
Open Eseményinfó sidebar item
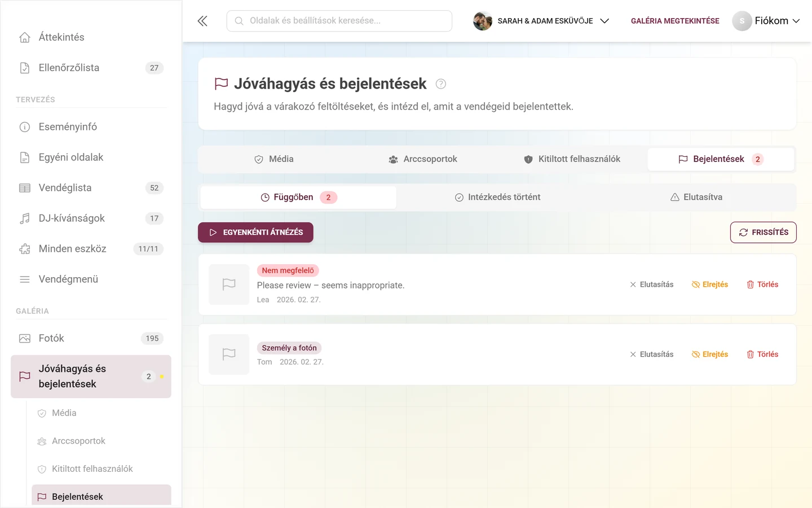pyautogui.click(x=91, y=127)
